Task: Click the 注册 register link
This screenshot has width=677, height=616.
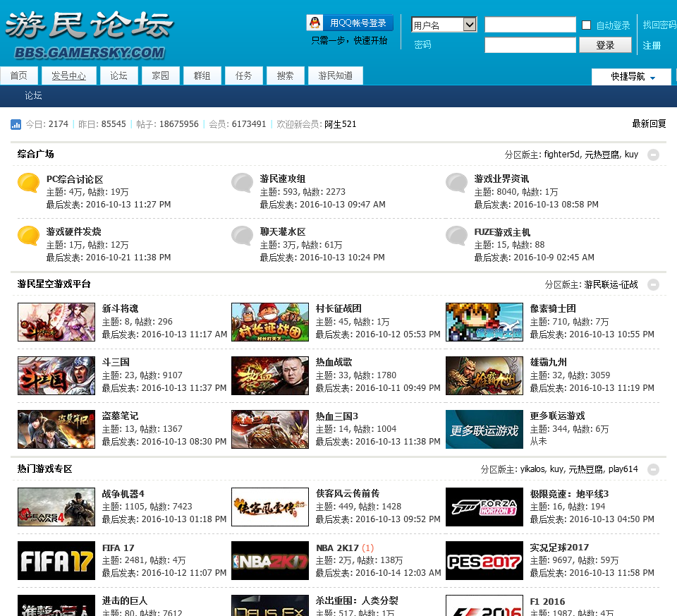Action: click(x=652, y=45)
